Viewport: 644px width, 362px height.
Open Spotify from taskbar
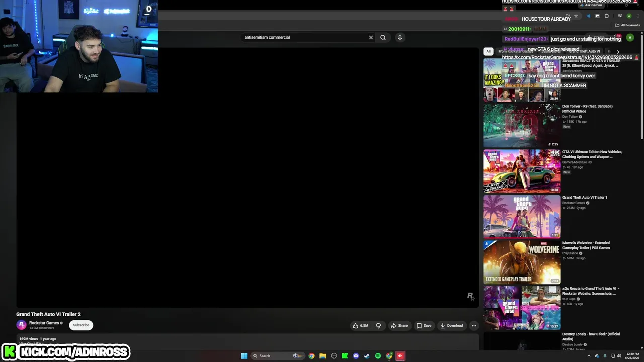pyautogui.click(x=378, y=356)
